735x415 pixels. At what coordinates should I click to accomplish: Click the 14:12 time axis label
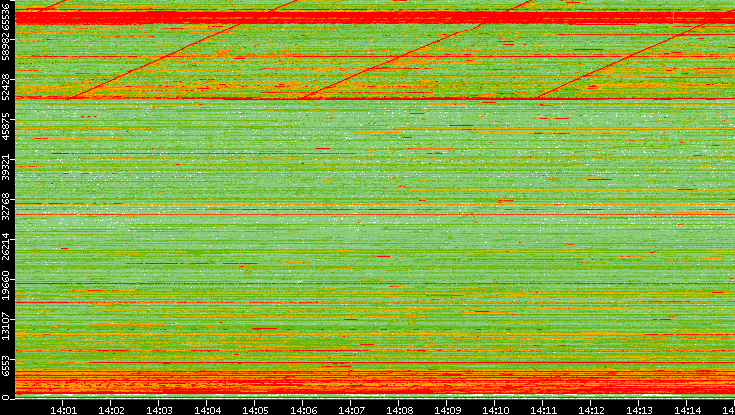[x=591, y=410]
